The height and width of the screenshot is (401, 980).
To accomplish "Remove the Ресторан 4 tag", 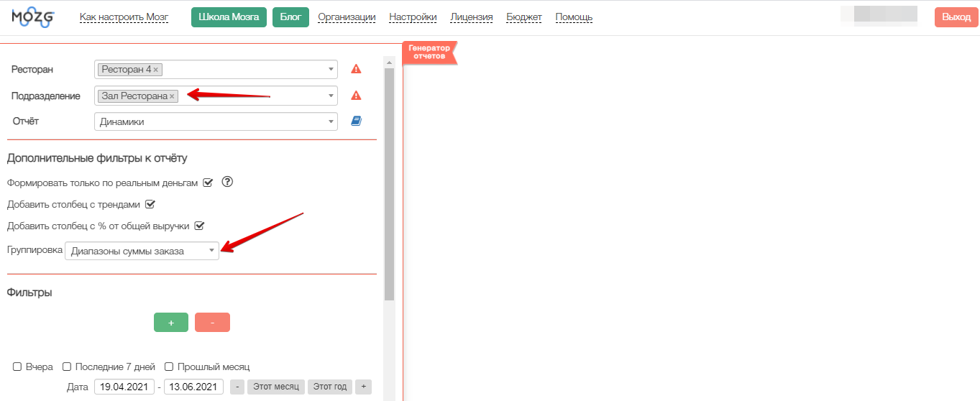I will point(156,70).
